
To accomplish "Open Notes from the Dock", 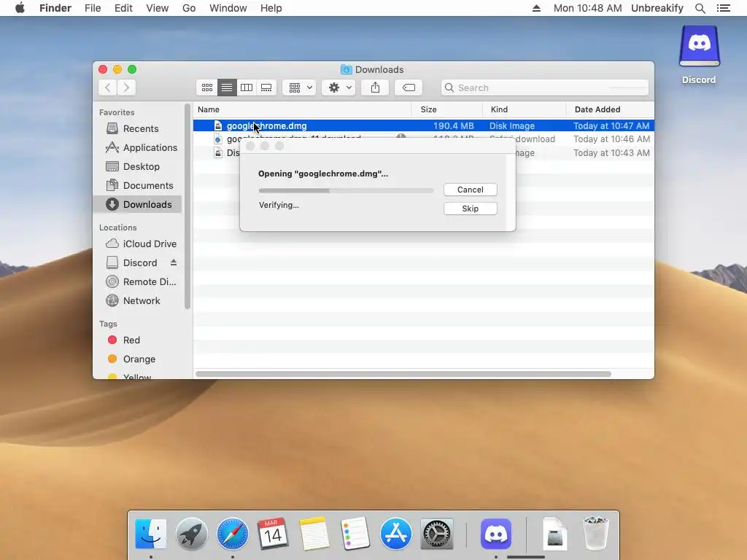I will [314, 534].
